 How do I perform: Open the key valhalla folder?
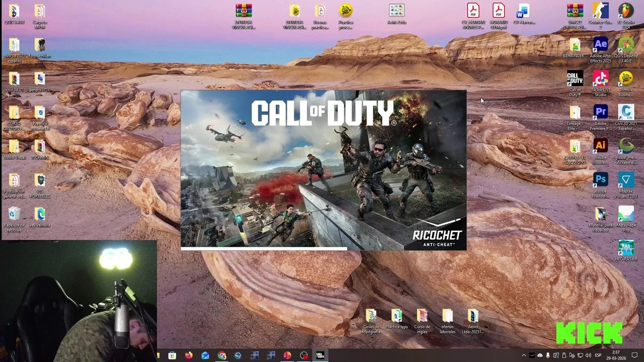40,217
